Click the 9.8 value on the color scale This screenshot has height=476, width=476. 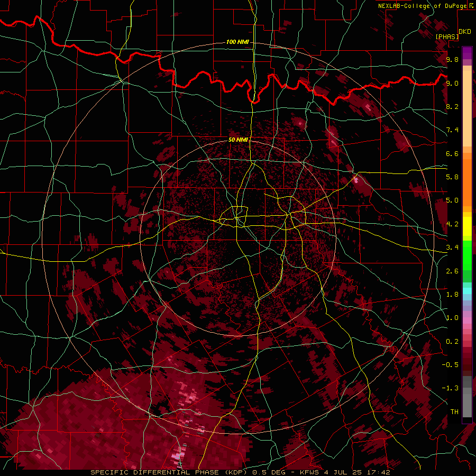452,59
